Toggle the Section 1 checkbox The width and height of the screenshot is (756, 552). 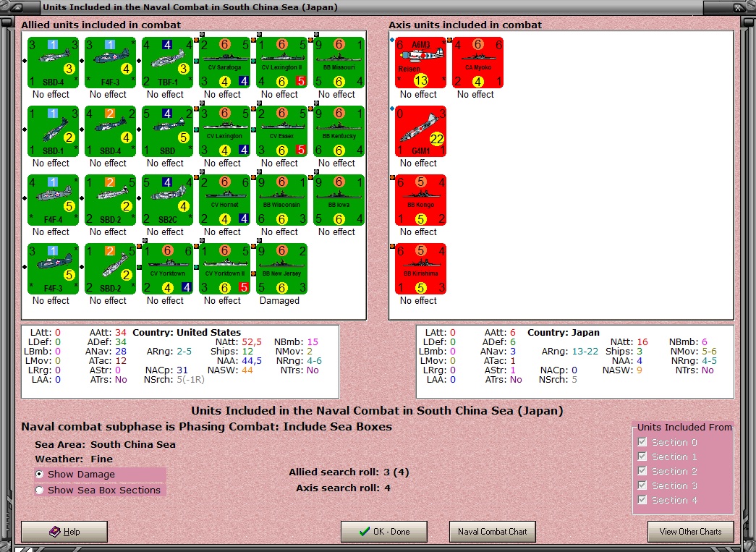pyautogui.click(x=642, y=456)
